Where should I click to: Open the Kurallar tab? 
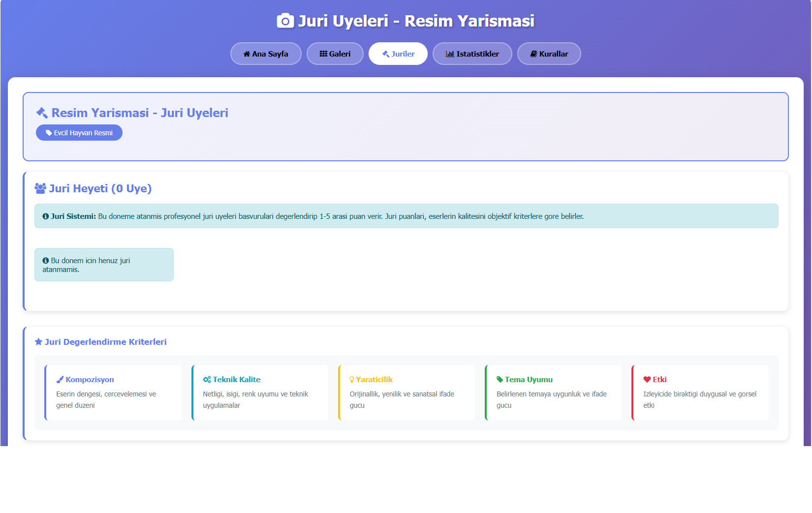[x=549, y=54]
